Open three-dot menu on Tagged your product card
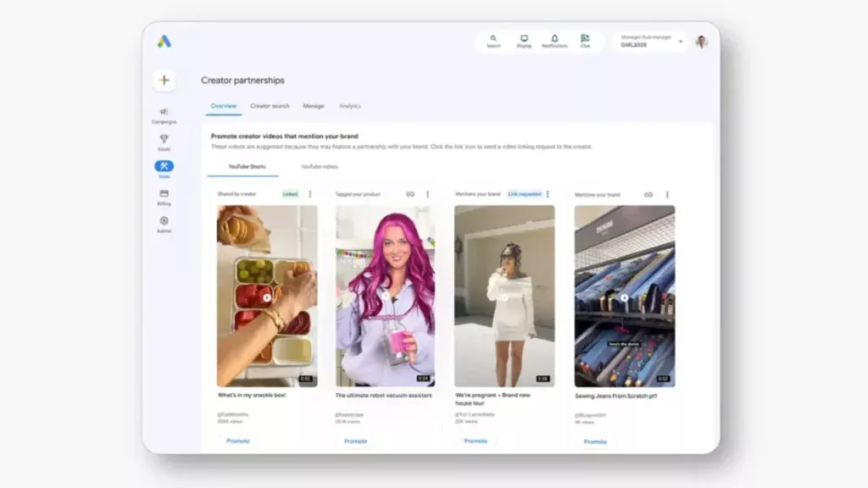 427,194
